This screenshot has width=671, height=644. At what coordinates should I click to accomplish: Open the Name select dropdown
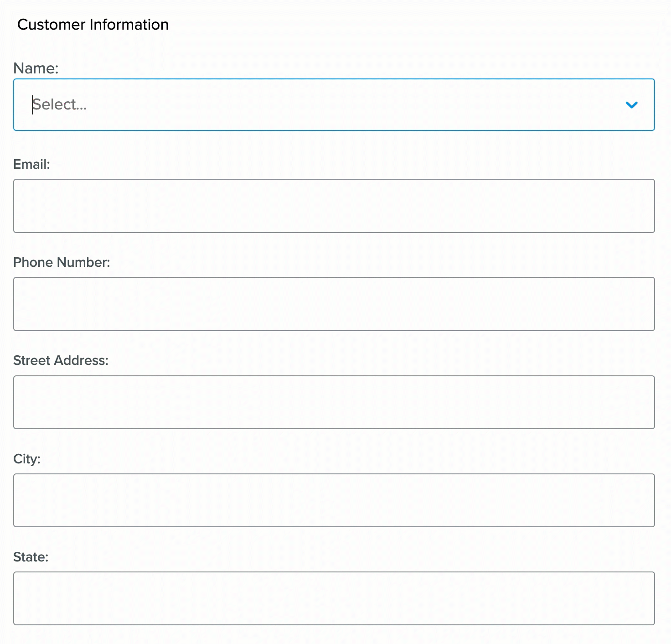coord(334,105)
